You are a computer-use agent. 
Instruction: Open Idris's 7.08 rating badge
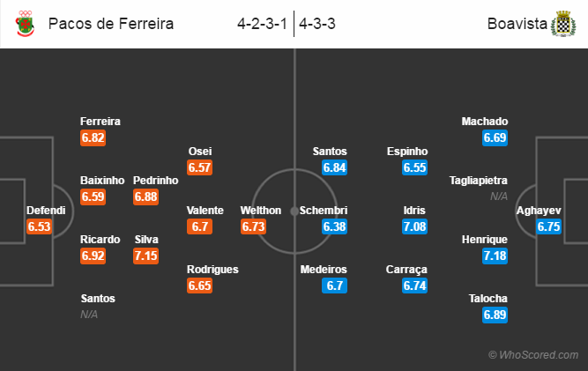coord(414,226)
